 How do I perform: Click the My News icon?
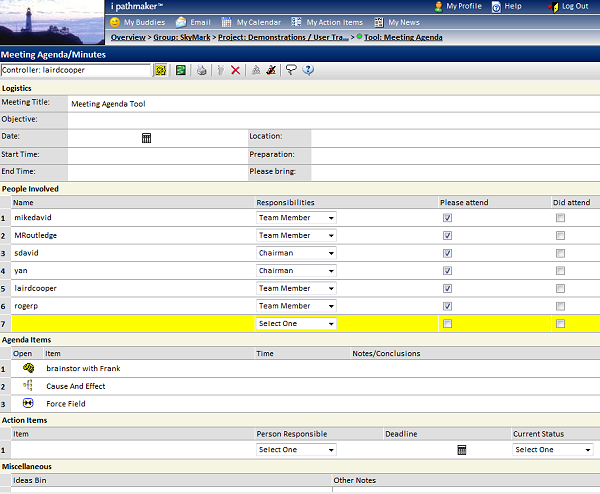click(x=379, y=22)
